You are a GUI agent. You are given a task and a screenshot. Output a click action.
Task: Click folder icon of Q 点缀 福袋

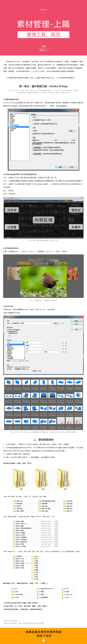coord(14,504)
